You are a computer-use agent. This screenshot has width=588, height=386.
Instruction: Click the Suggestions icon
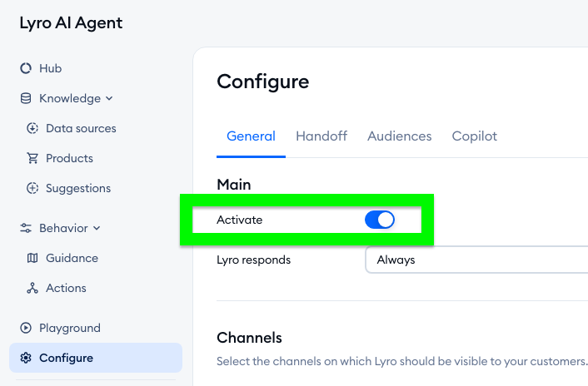tap(32, 188)
